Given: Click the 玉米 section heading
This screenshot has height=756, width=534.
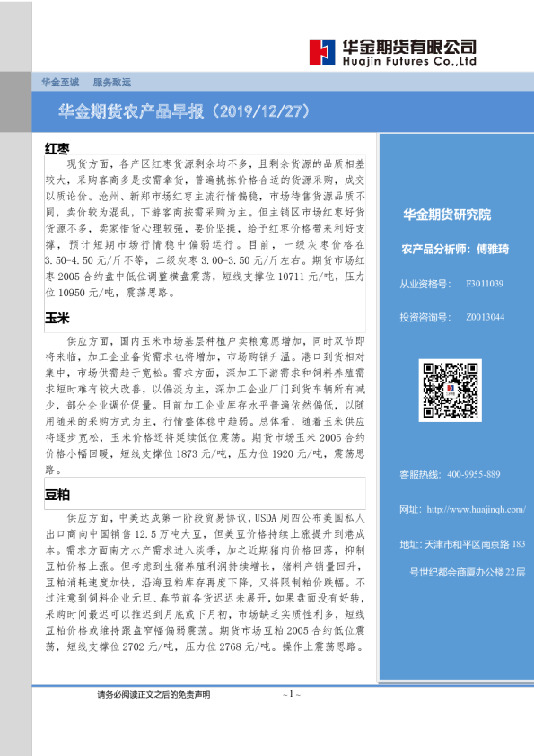Looking at the screenshot, I should (x=57, y=318).
